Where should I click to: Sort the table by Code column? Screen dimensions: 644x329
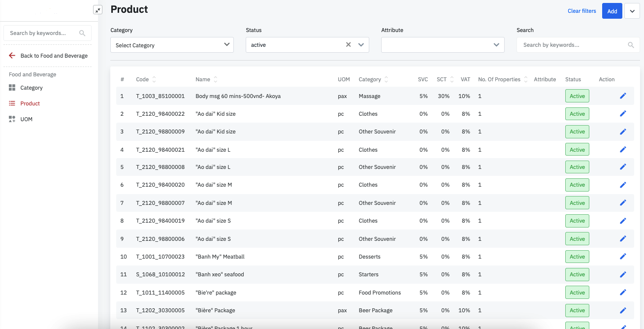coord(154,79)
